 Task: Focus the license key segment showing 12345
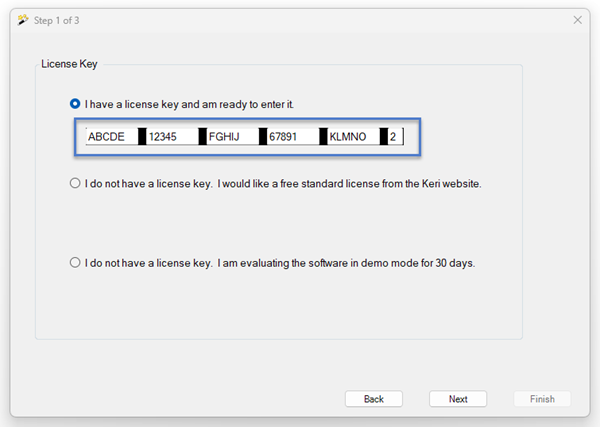tap(171, 137)
